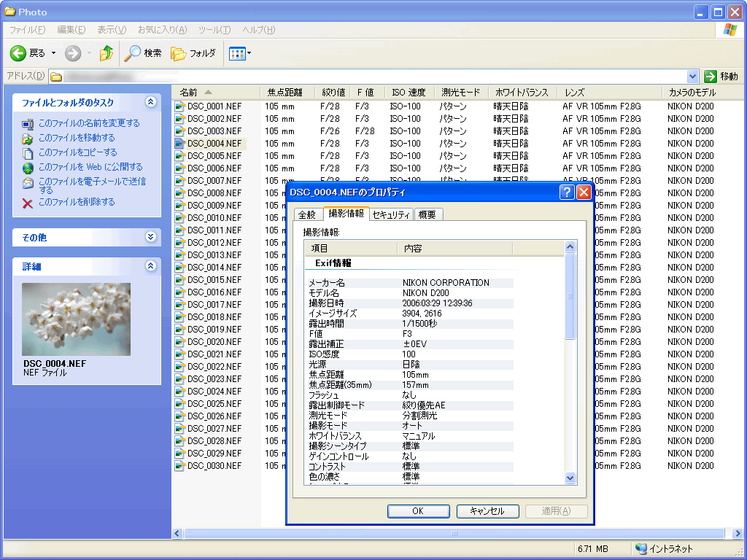Click the publish to Web globe icon
This screenshot has height=560, width=747.
28,168
